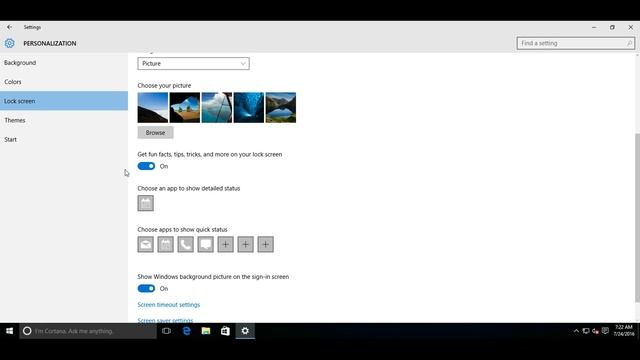Change the Mail quick status app
640x360 pixels.
146,244
